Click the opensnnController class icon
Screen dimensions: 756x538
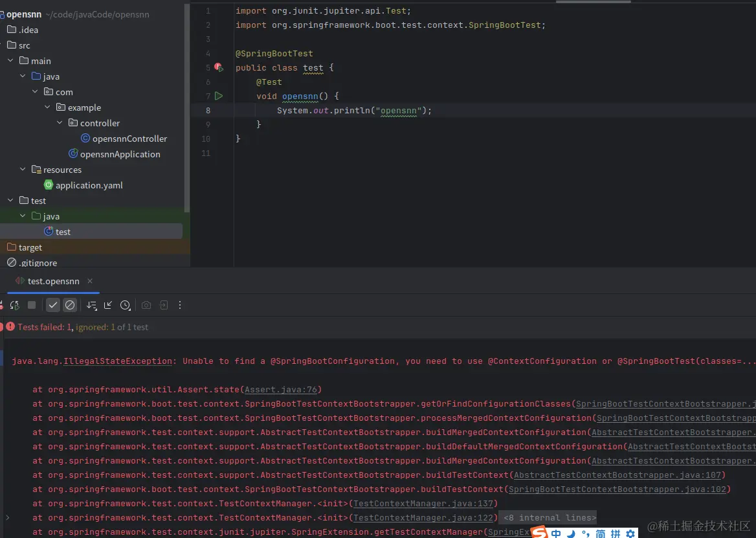pyautogui.click(x=85, y=139)
